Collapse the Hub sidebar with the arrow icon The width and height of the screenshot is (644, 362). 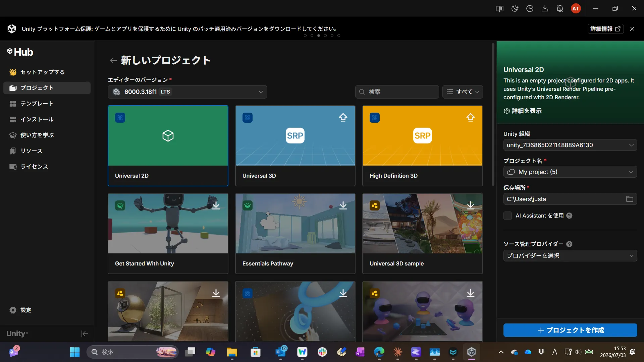[85, 334]
